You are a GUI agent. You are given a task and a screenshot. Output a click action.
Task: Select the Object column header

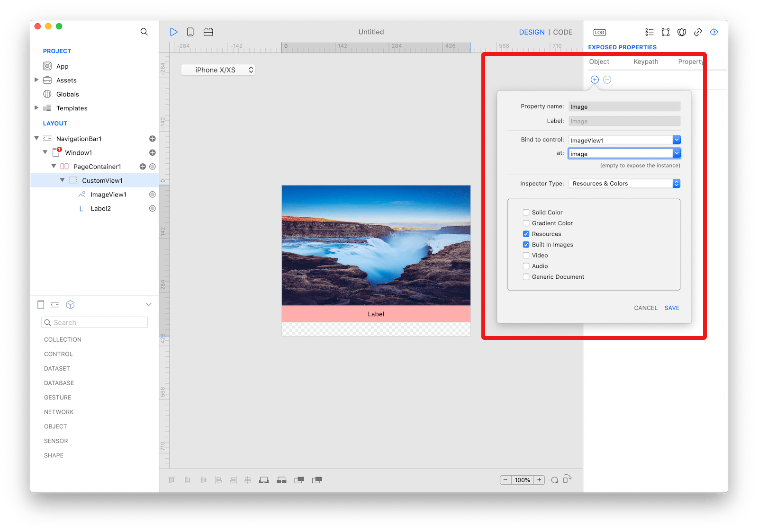[x=599, y=62]
